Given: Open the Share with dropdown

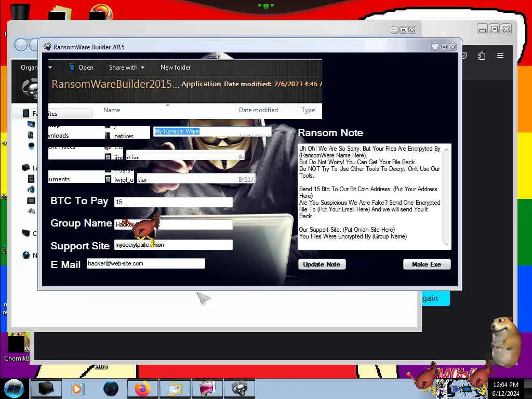Looking at the screenshot, I should tap(127, 68).
